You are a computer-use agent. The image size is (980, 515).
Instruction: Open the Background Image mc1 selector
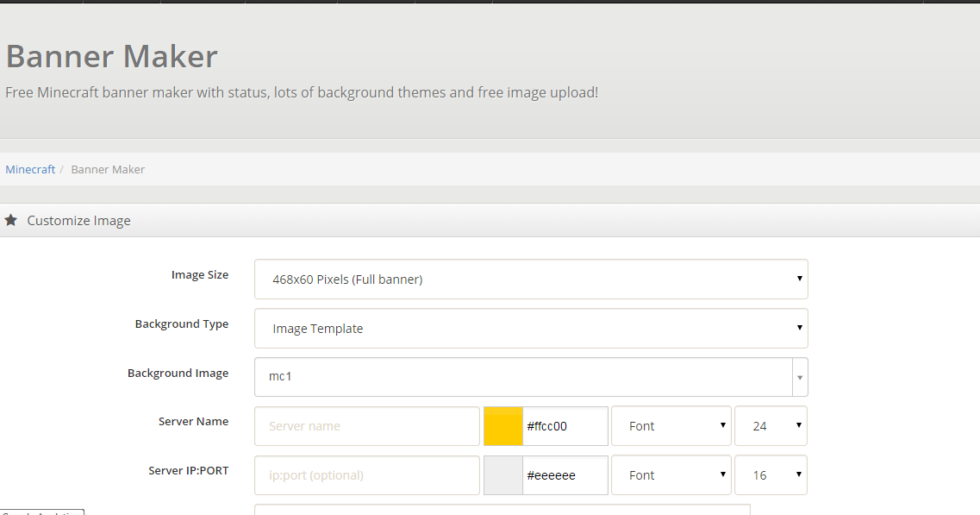click(x=523, y=377)
